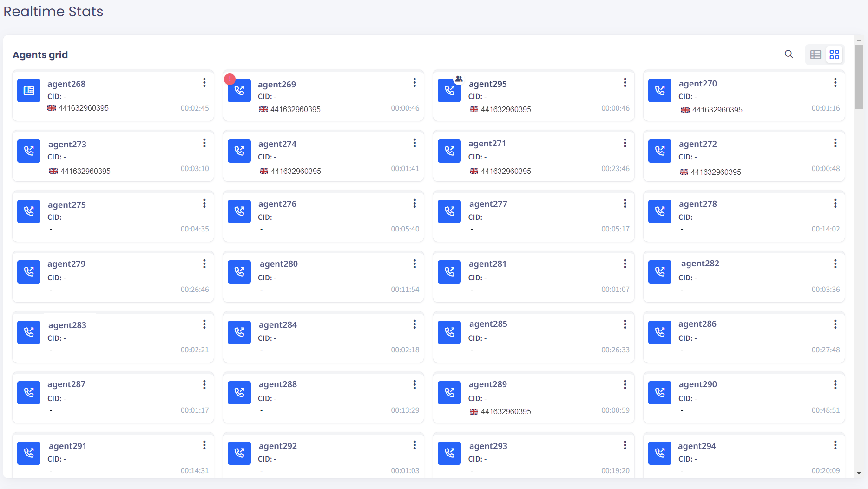Click the red alert badge on agent269
The image size is (868, 489).
click(230, 79)
